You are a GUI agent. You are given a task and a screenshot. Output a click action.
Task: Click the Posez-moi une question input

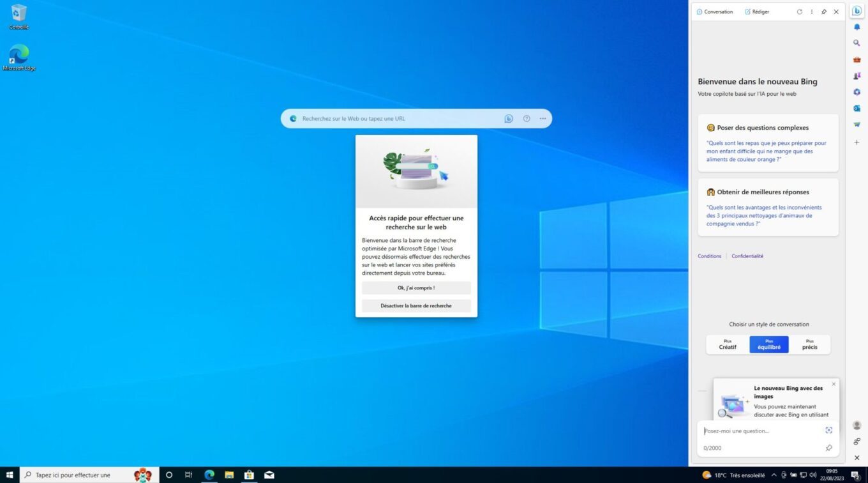coord(762,431)
